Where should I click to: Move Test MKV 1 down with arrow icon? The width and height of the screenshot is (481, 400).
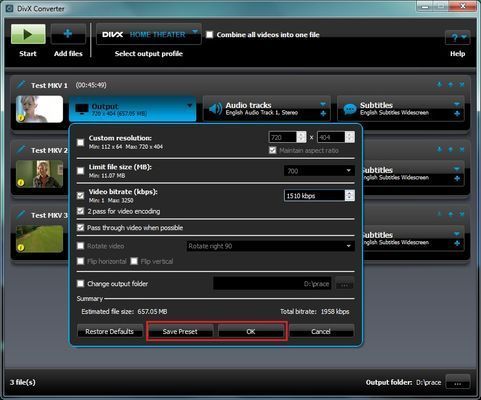pyautogui.click(x=439, y=85)
